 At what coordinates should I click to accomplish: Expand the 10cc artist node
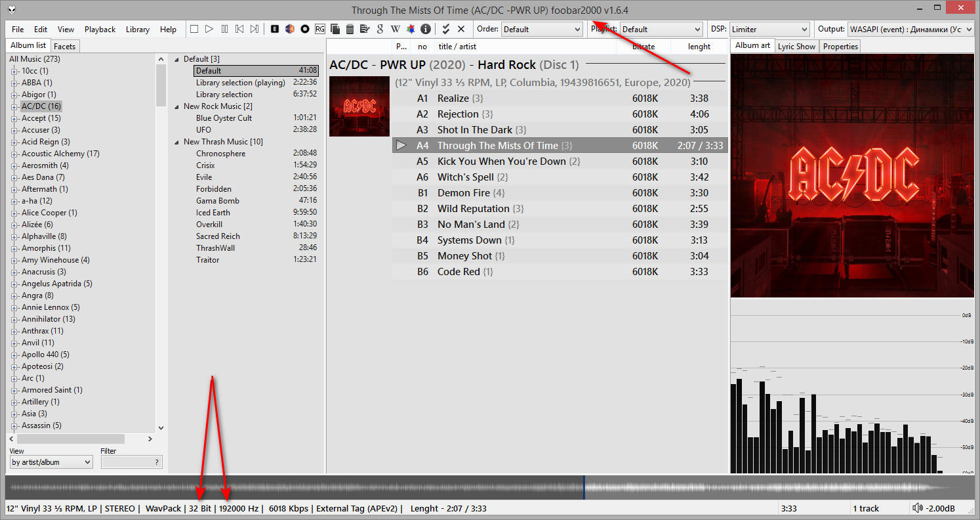point(14,71)
